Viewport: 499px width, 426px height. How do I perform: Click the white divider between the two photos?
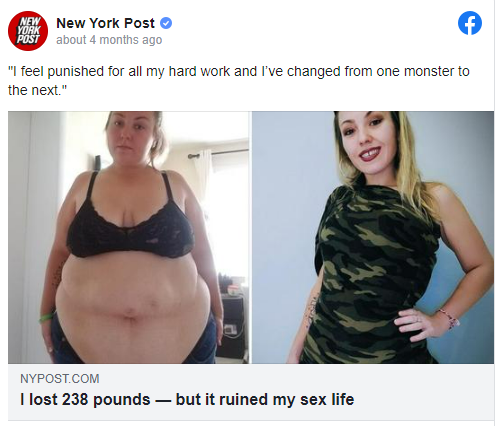click(x=250, y=237)
